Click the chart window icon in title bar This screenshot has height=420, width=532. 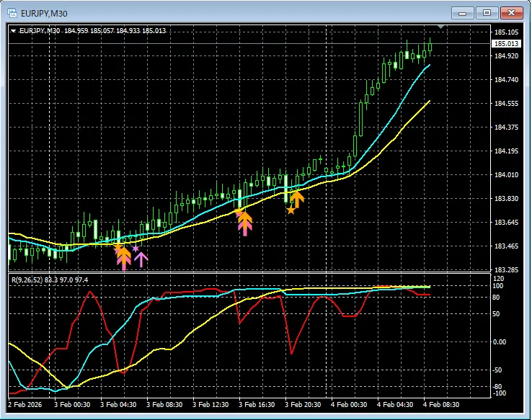tap(12, 13)
